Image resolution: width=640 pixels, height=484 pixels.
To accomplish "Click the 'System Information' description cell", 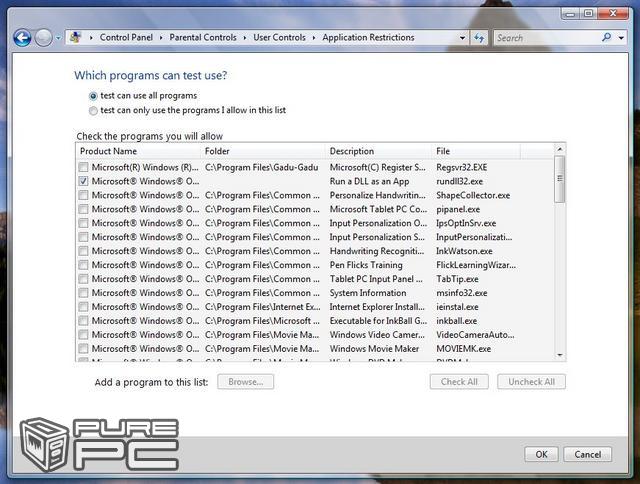I will coord(368,293).
